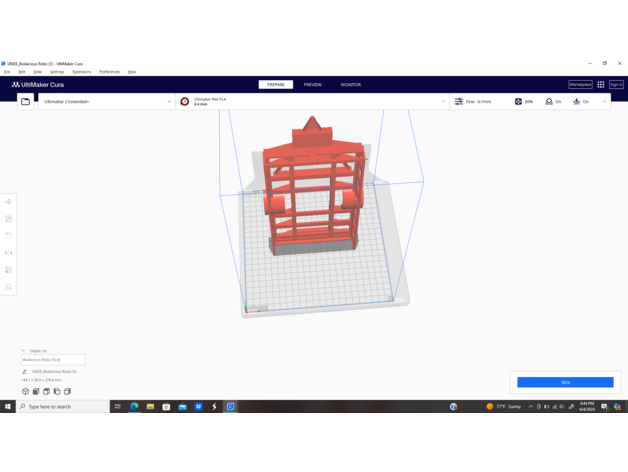
Task: Activate the Mirror tool
Action: tap(9, 253)
